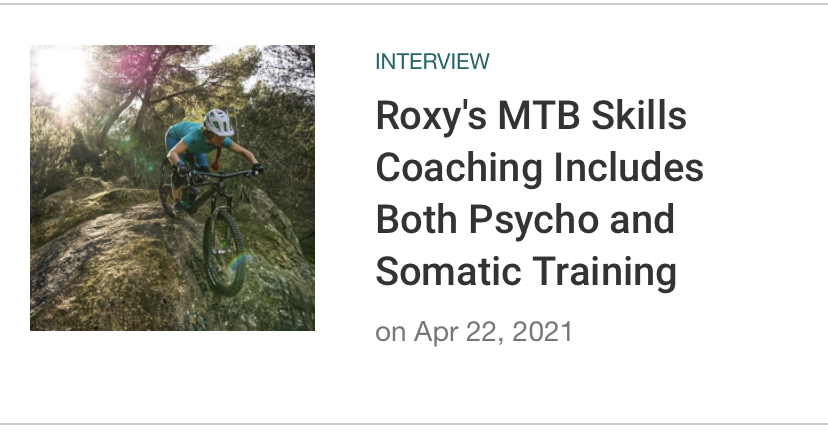828x432 pixels.
Task: Click the year 2021 in the date
Action: 542,332
